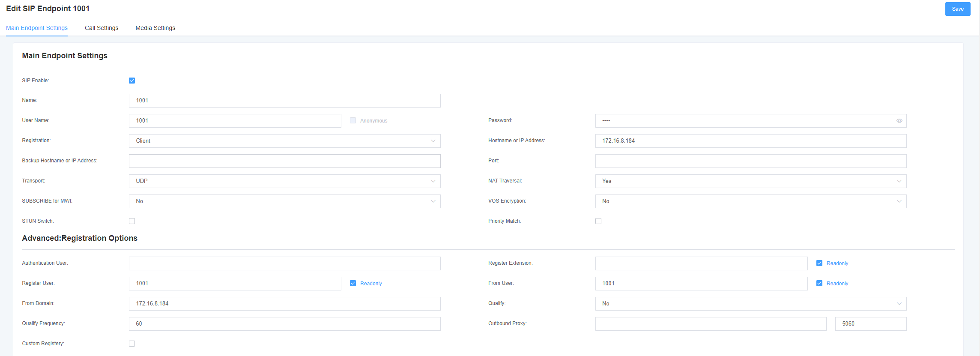The width and height of the screenshot is (980, 356).
Task: Uncheck the SIP Enable checkbox
Action: (x=132, y=81)
